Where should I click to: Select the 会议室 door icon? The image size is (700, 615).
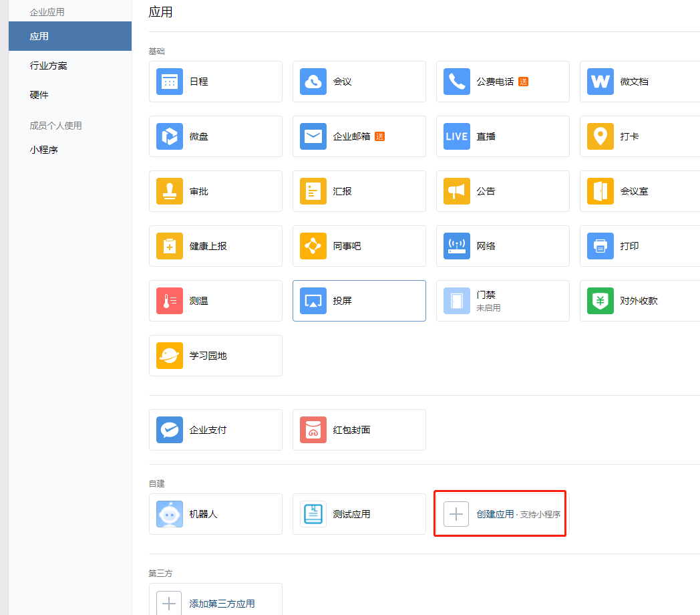(x=600, y=191)
